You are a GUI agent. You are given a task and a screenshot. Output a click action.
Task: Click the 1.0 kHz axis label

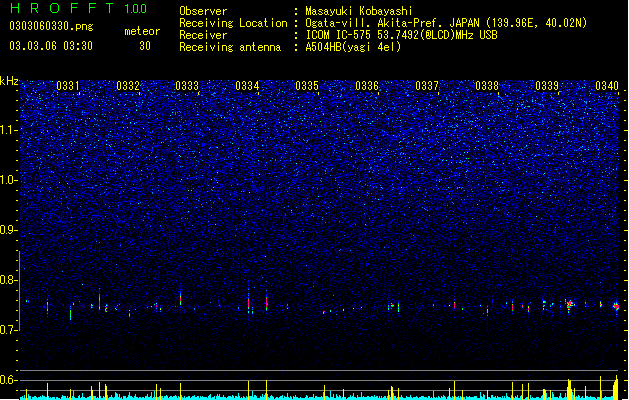point(10,180)
